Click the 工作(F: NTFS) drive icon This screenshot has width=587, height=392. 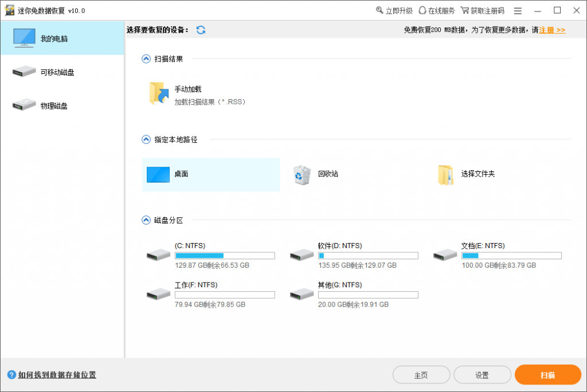[x=158, y=294]
